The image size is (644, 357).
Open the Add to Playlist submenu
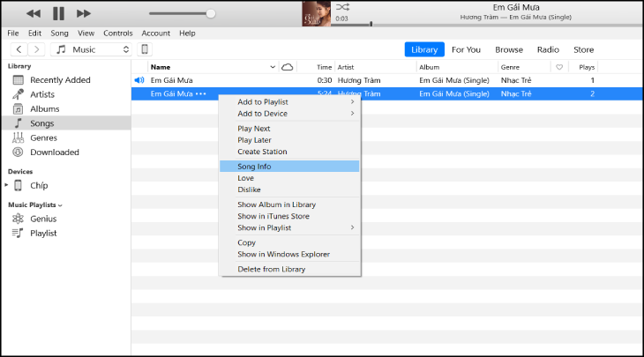[289, 101]
